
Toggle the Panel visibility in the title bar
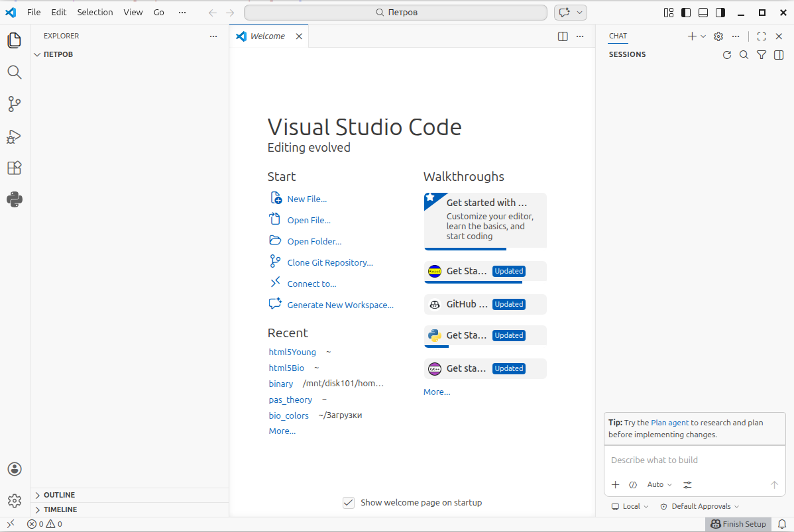(703, 12)
